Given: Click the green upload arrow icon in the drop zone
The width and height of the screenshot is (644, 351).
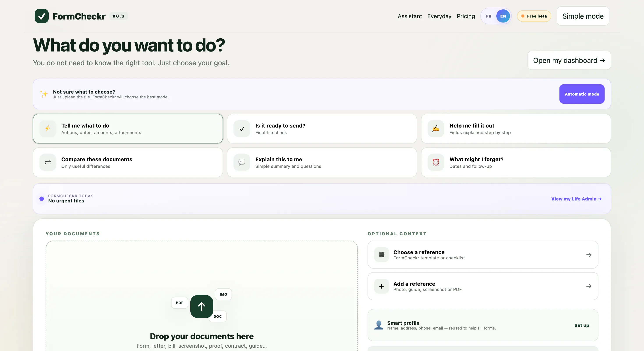Looking at the screenshot, I should tap(202, 306).
